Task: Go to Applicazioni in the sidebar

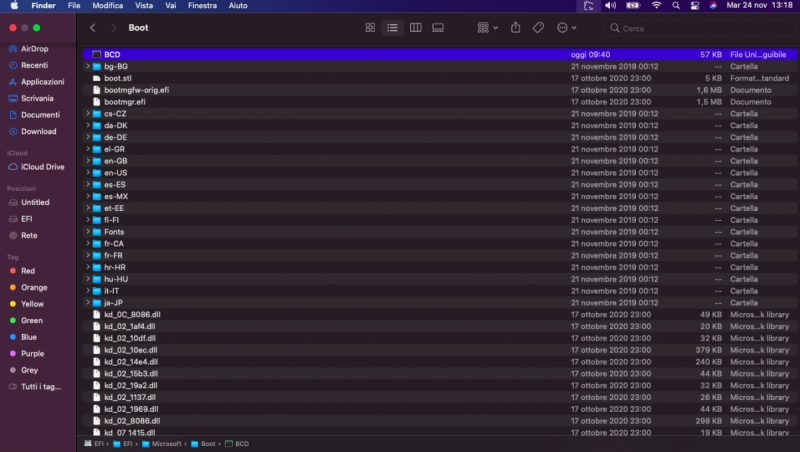Action: (42, 82)
